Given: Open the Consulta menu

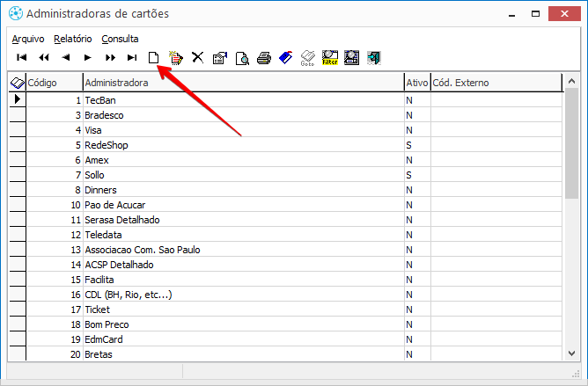Looking at the screenshot, I should [120, 39].
